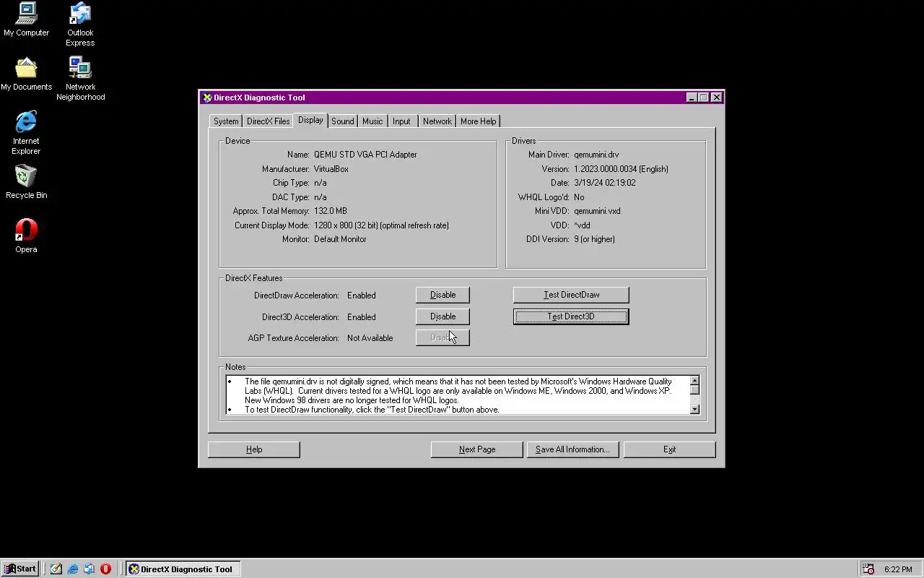
Task: Select the Display tab
Action: pyautogui.click(x=310, y=120)
